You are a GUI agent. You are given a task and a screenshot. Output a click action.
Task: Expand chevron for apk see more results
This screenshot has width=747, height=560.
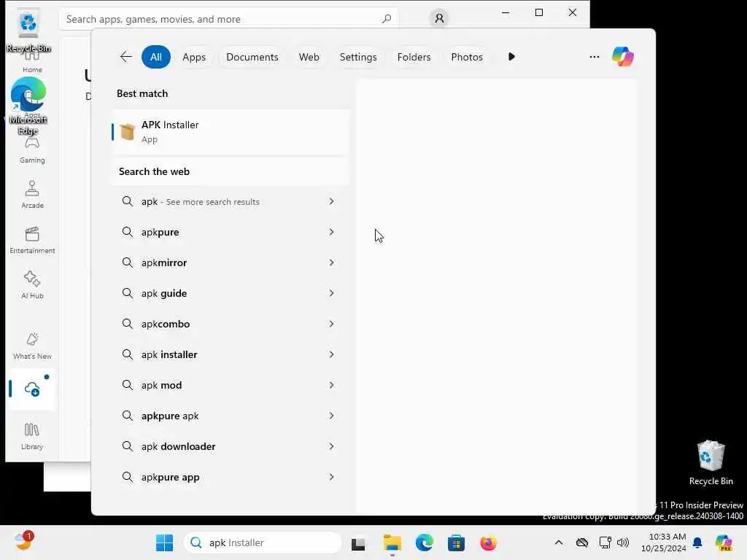click(331, 201)
